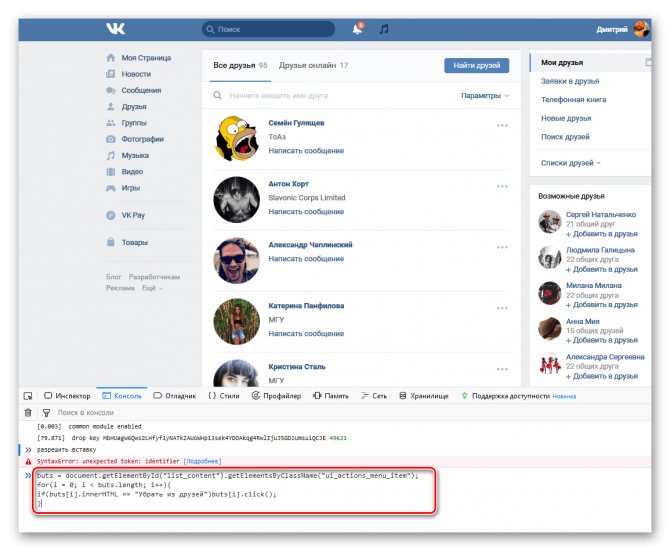Click Подробнее link in SyntaxError line
The width and height of the screenshot is (670, 551).
click(x=202, y=461)
